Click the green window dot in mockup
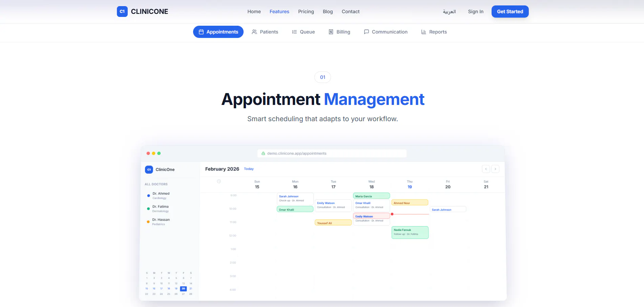Image resolution: width=644 pixels, height=307 pixels. tap(159, 153)
